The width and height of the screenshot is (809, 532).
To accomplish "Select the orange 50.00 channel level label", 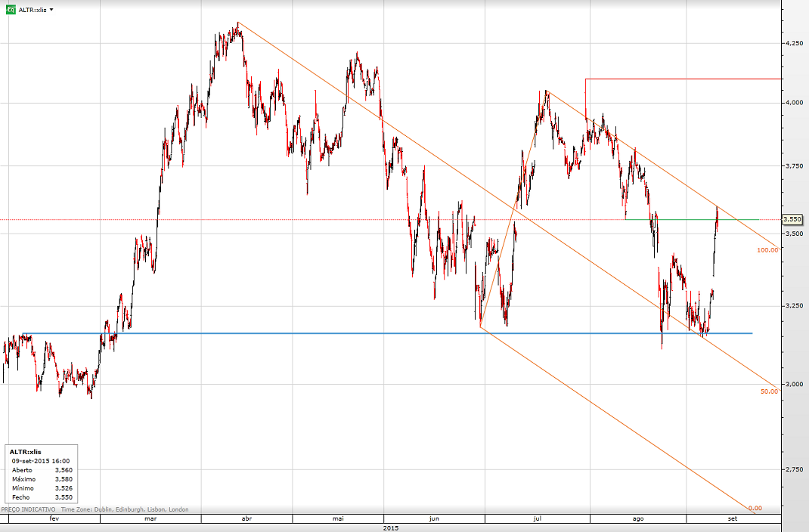I will 769,391.
